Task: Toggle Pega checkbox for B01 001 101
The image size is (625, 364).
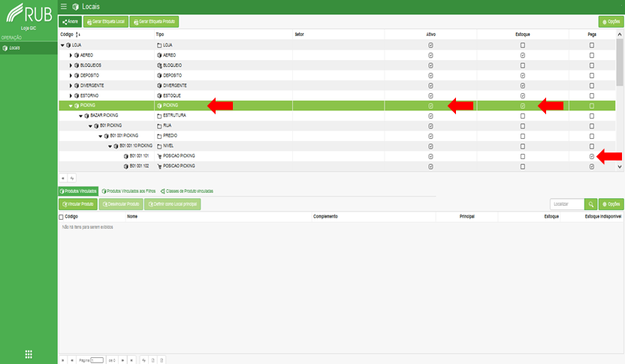Action: (x=591, y=157)
